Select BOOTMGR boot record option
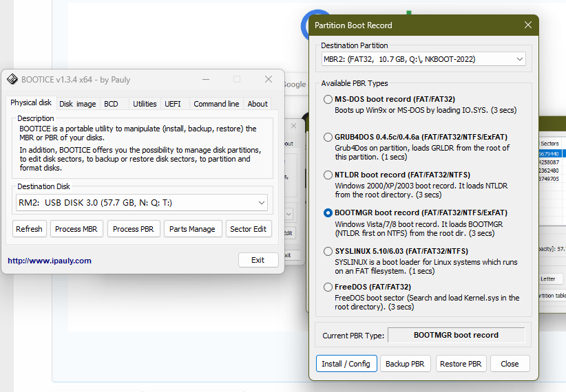Viewport: 566px width, 392px height. (328, 213)
